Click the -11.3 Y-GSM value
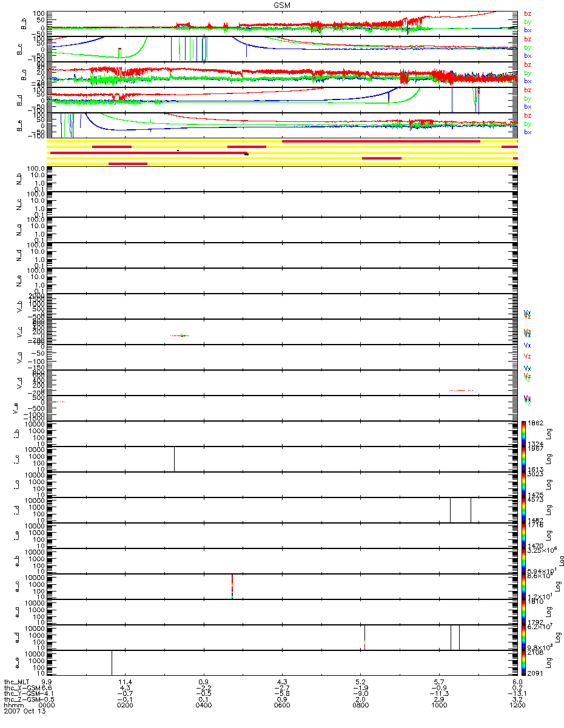The width and height of the screenshot is (564, 728). 439,694
